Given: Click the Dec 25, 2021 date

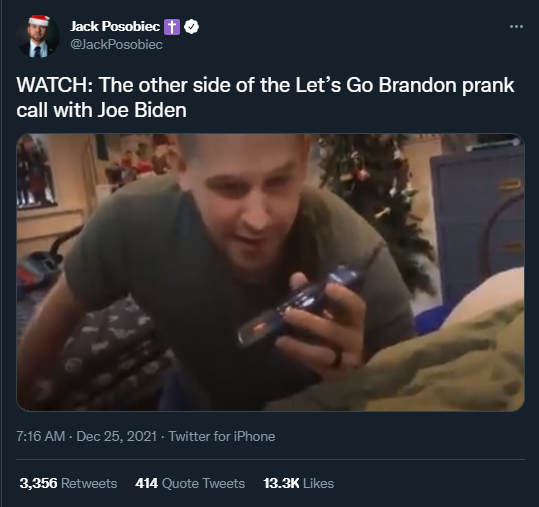Looking at the screenshot, I should tap(117, 437).
